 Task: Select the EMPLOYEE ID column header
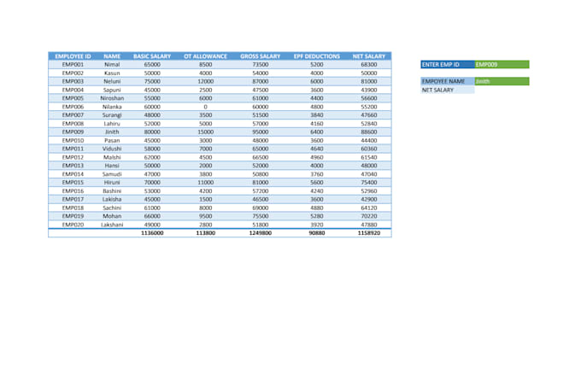click(73, 56)
